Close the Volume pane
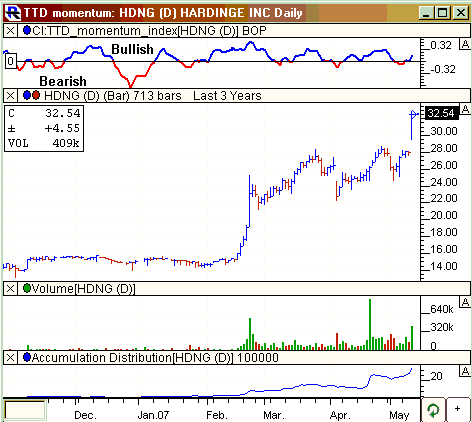472x422 pixels. (10, 288)
